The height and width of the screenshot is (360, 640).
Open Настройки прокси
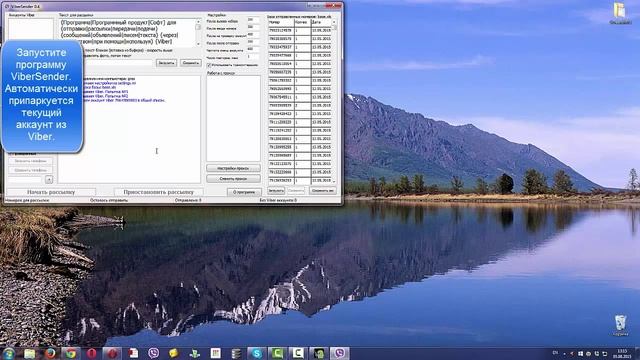tap(233, 168)
